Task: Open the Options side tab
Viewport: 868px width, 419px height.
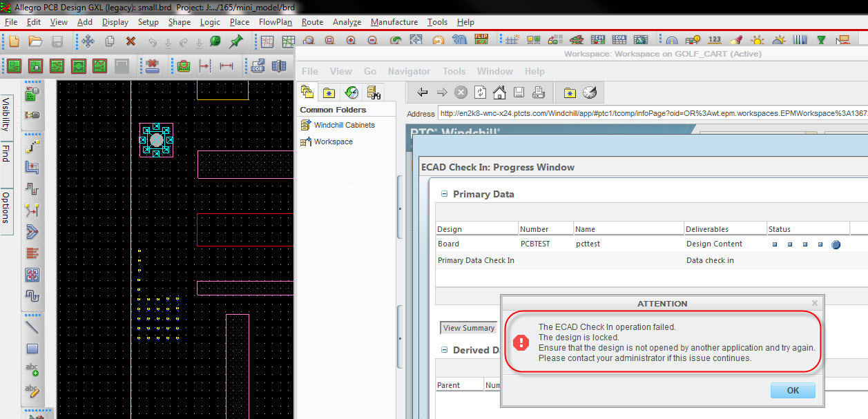Action: tap(6, 208)
